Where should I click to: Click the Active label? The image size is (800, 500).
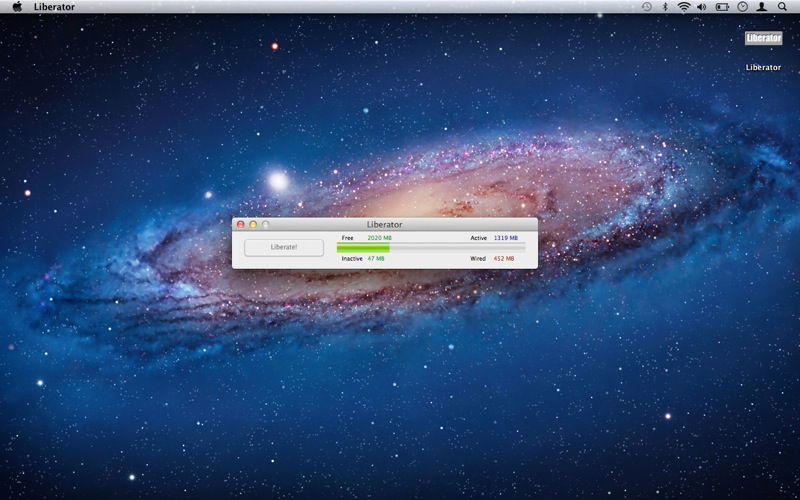point(479,238)
